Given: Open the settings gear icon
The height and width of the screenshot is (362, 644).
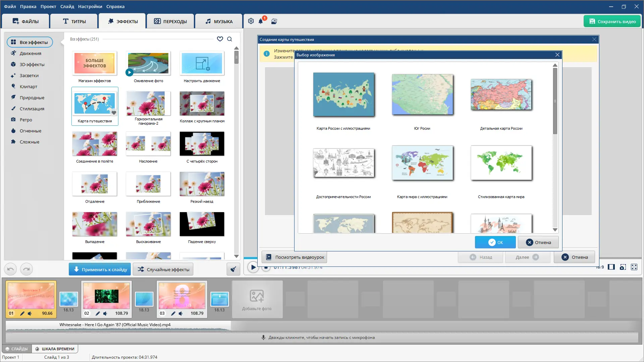Looking at the screenshot, I should pyautogui.click(x=251, y=21).
